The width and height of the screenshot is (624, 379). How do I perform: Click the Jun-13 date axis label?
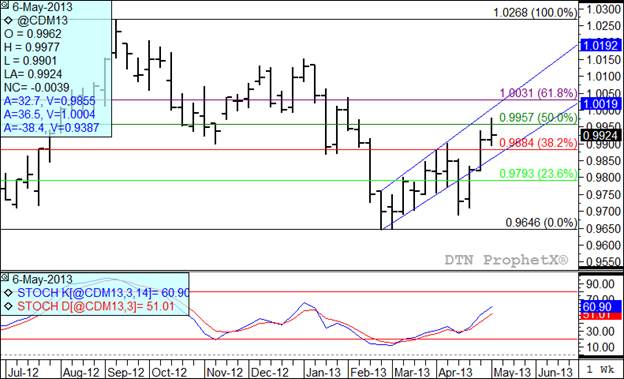coord(554,372)
